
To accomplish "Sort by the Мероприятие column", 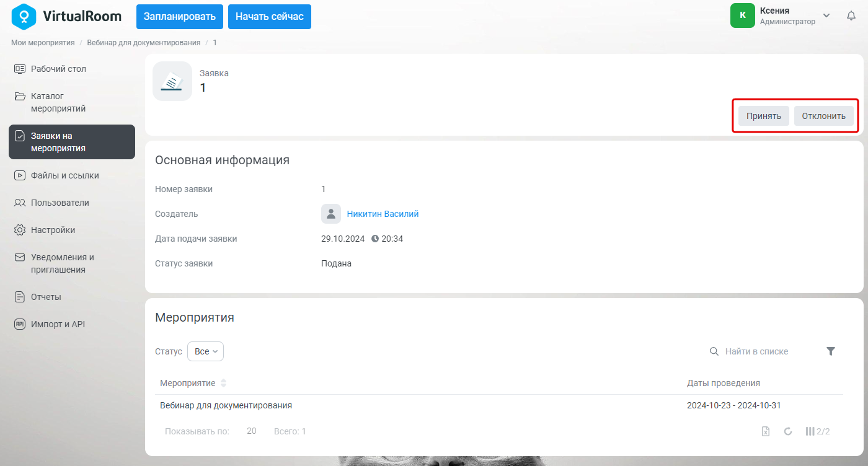I will 194,383.
